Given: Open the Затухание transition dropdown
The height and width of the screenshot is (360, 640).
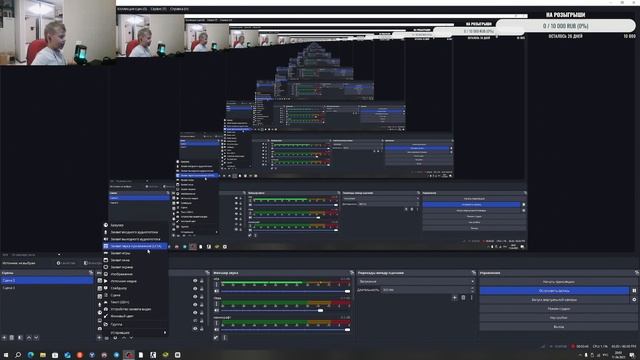Looking at the screenshot, I should (x=416, y=281).
